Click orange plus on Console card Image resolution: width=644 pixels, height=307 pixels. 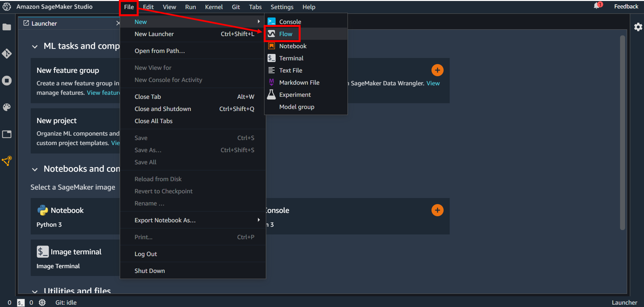437,210
